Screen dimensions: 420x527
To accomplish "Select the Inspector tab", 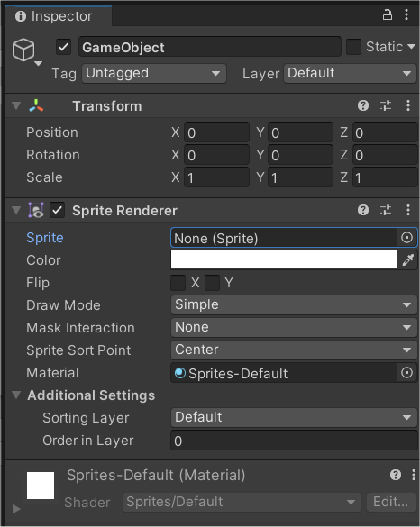I will tap(58, 16).
